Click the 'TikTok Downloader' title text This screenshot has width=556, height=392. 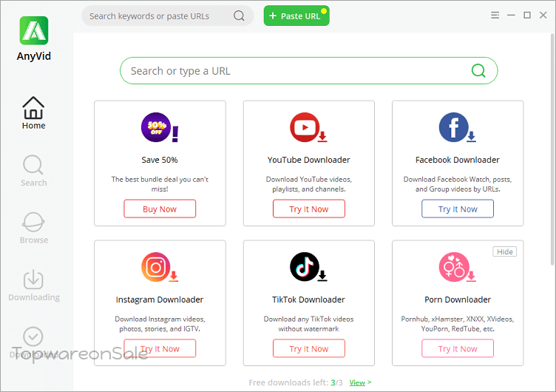pyautogui.click(x=308, y=300)
